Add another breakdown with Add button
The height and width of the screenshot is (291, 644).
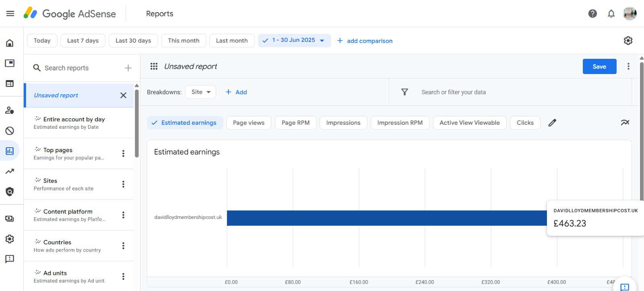point(236,92)
